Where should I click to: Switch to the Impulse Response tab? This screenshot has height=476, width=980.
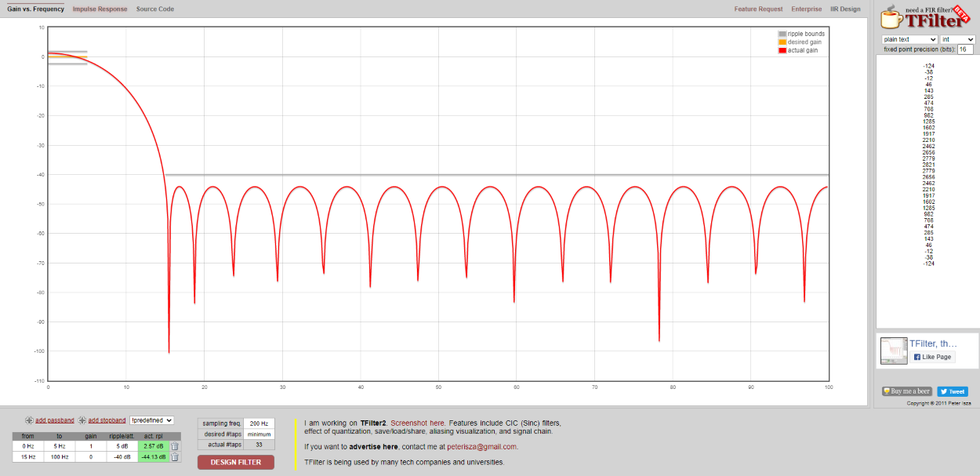pos(100,9)
